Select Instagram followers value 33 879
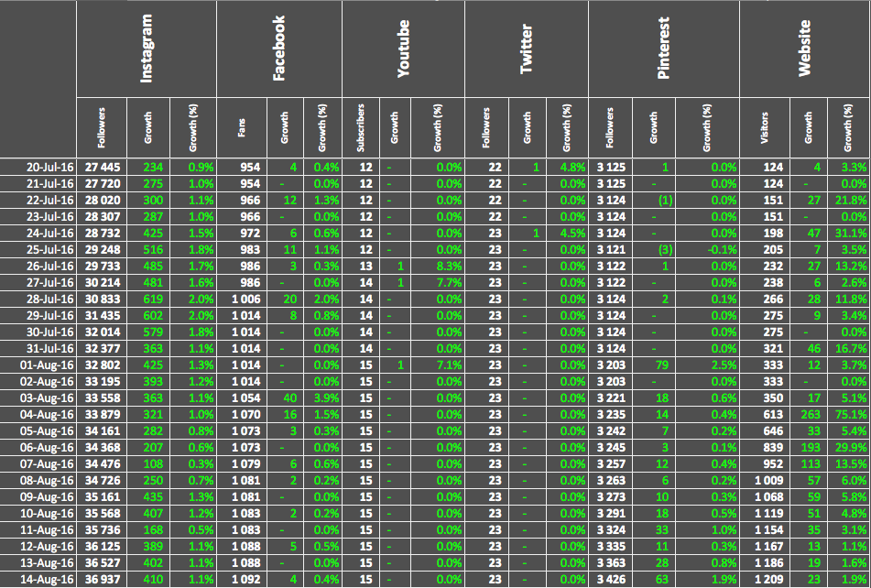This screenshot has width=871, height=588. [102, 414]
